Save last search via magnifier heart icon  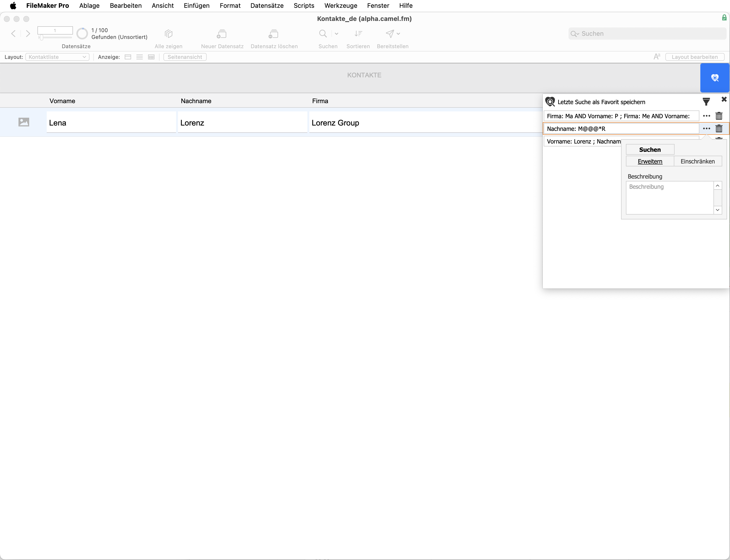(x=550, y=102)
